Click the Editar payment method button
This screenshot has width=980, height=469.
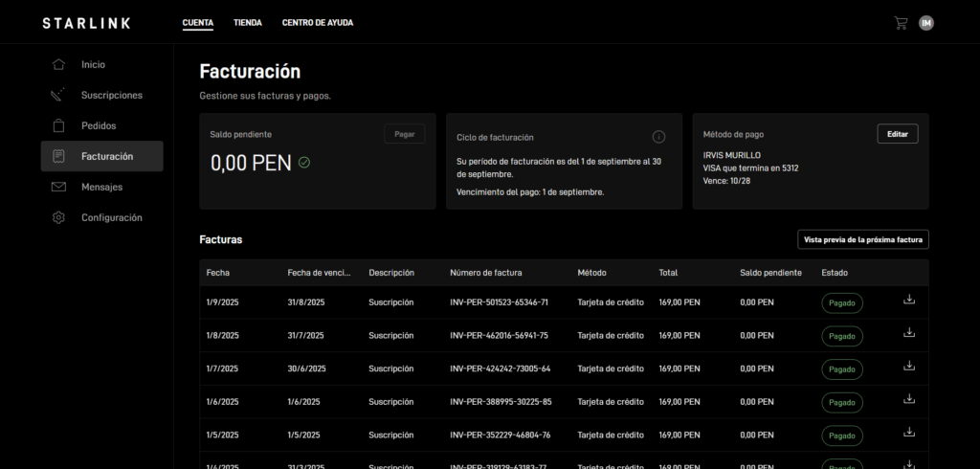pos(897,134)
